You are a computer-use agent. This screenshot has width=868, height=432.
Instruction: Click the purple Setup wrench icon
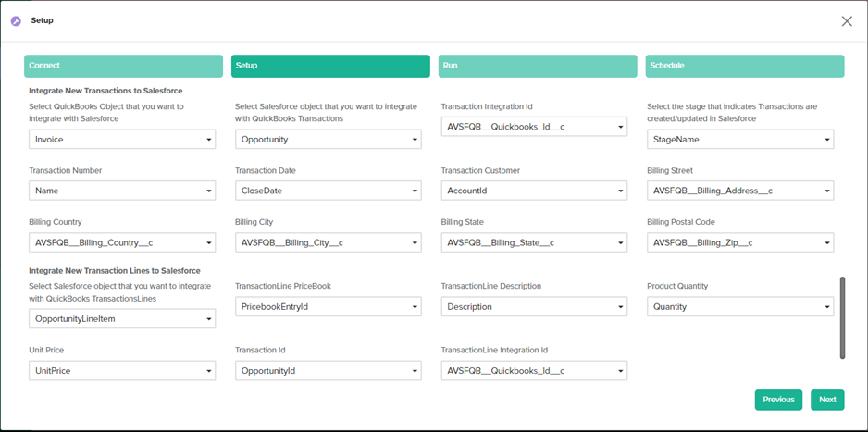(x=16, y=20)
